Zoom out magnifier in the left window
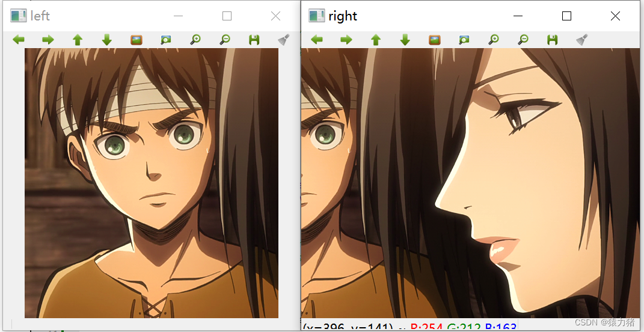Viewport: 644px width, 332px height. pyautogui.click(x=225, y=40)
